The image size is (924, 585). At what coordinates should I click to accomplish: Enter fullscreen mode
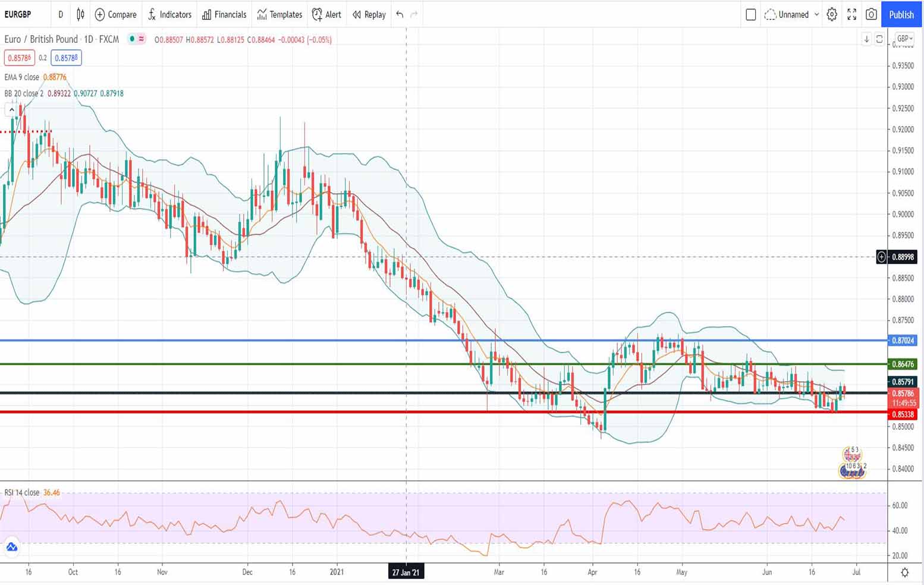click(x=851, y=14)
